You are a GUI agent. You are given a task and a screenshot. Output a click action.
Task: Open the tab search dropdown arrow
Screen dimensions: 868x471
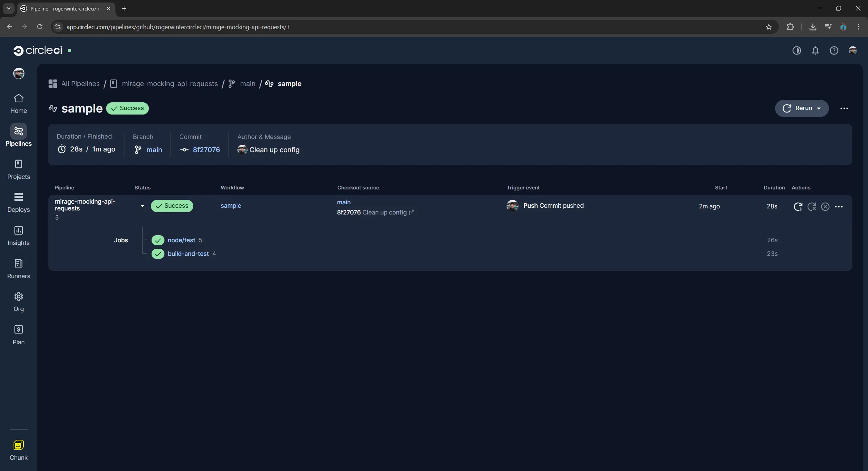[9, 8]
